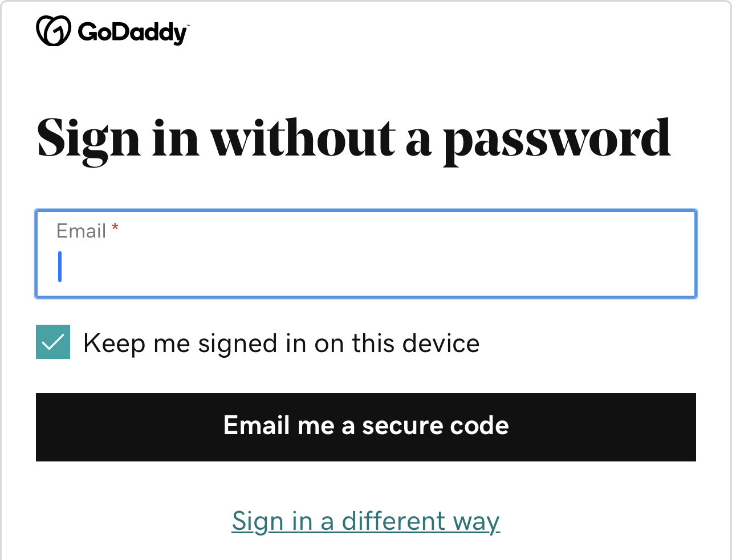Screen dimensions: 732x560
Task: Click the "Keep me signed in on this device" label
Action: pyautogui.click(x=281, y=344)
